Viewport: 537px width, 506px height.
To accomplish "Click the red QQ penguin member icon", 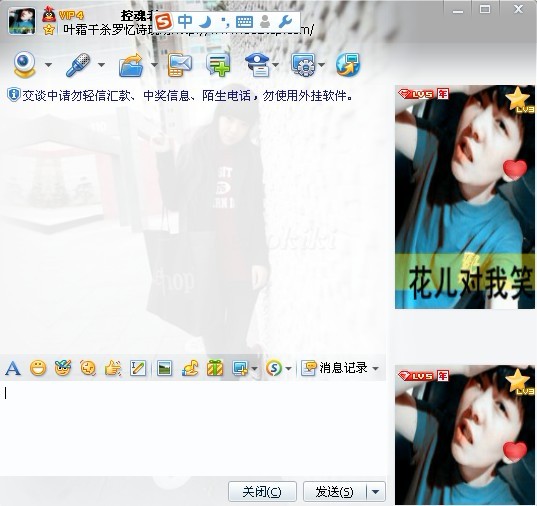I will [x=49, y=14].
